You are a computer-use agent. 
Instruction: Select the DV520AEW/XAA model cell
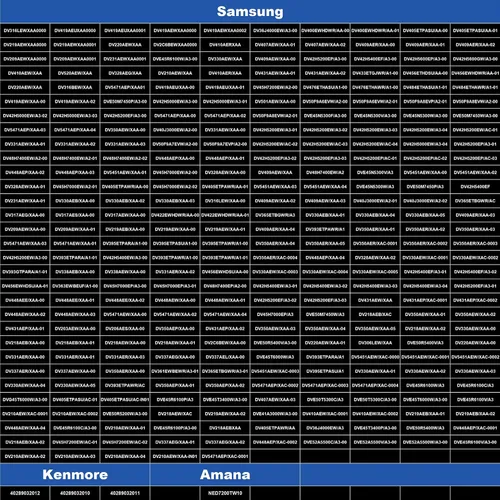75,73
